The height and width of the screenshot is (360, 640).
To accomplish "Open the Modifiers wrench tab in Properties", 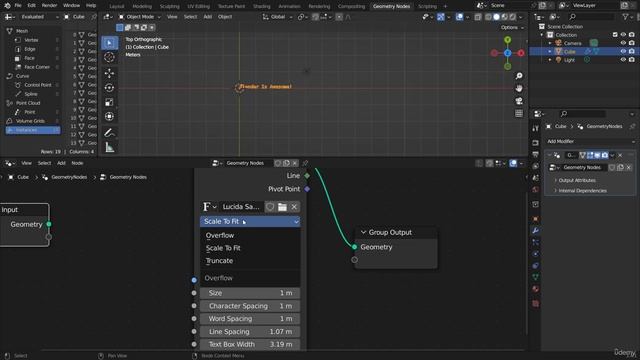I will (536, 231).
